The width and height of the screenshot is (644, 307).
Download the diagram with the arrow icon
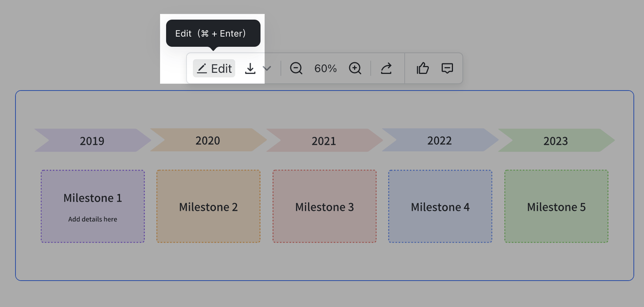point(250,68)
